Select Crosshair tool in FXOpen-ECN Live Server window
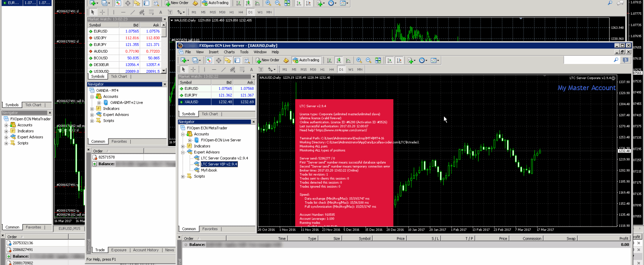 coord(193,69)
